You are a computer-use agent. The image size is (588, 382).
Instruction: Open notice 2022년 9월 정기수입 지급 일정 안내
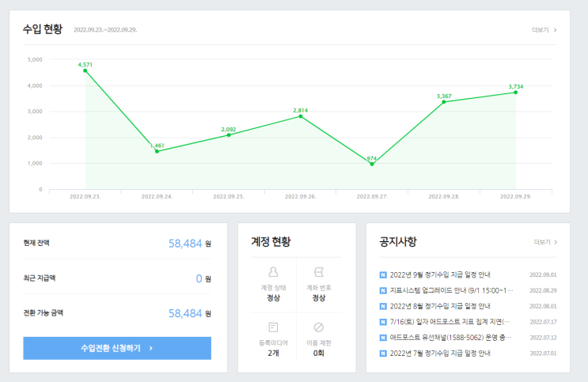pos(440,274)
